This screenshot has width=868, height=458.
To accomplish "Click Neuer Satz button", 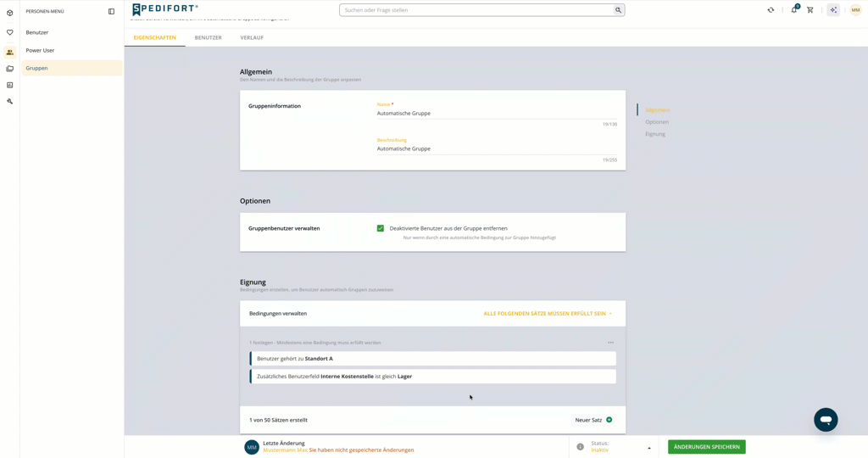I will click(x=593, y=420).
